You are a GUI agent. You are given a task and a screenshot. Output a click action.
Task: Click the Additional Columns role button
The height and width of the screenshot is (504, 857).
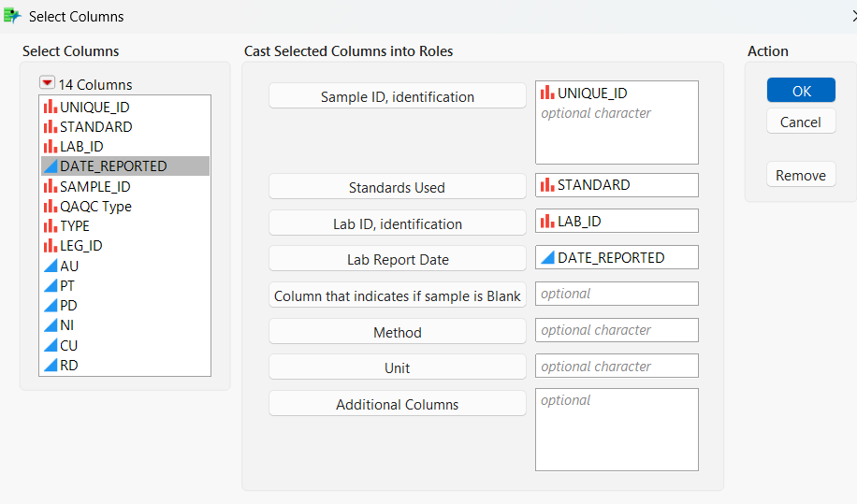(x=398, y=404)
